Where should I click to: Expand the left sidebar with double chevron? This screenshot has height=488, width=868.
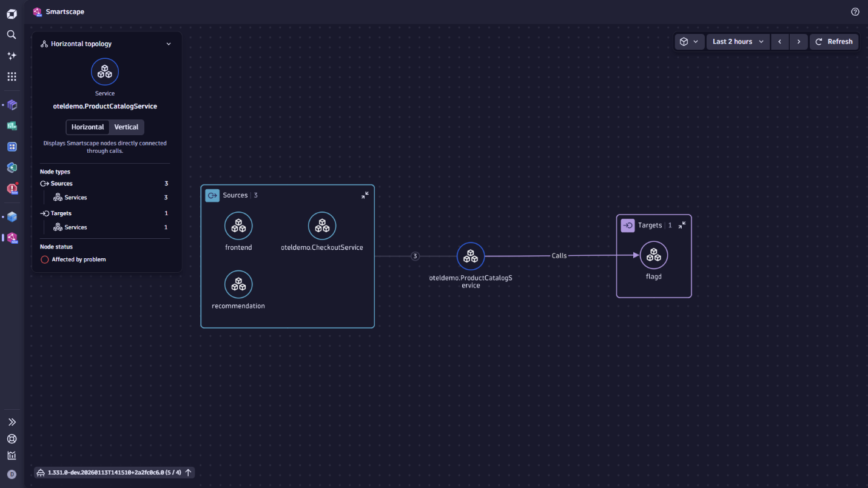click(11, 421)
